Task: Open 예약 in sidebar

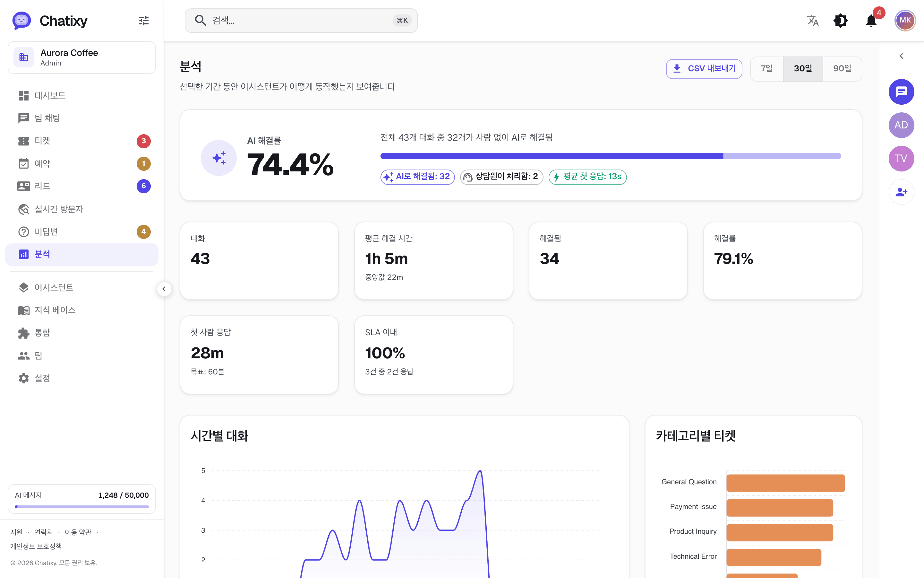Action: pyautogui.click(x=82, y=164)
